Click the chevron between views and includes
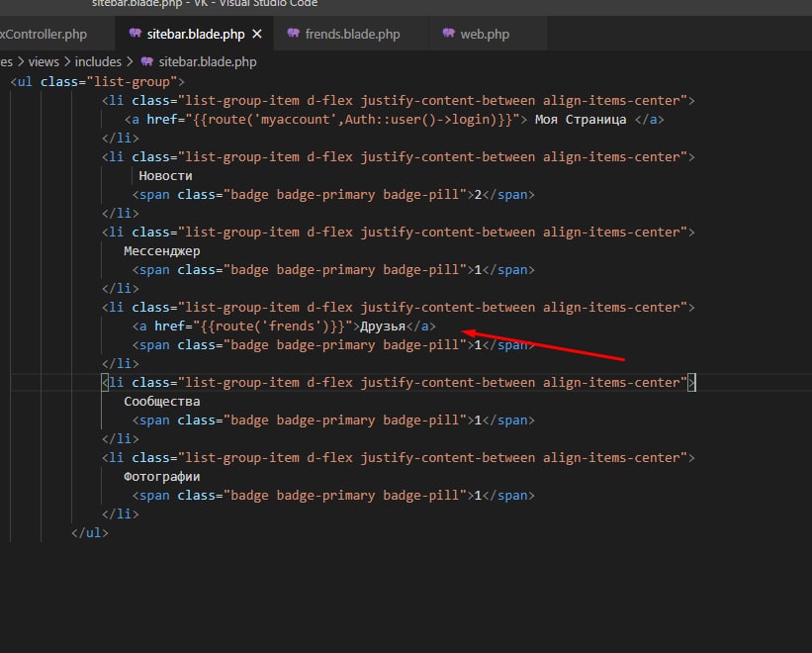 (67, 61)
